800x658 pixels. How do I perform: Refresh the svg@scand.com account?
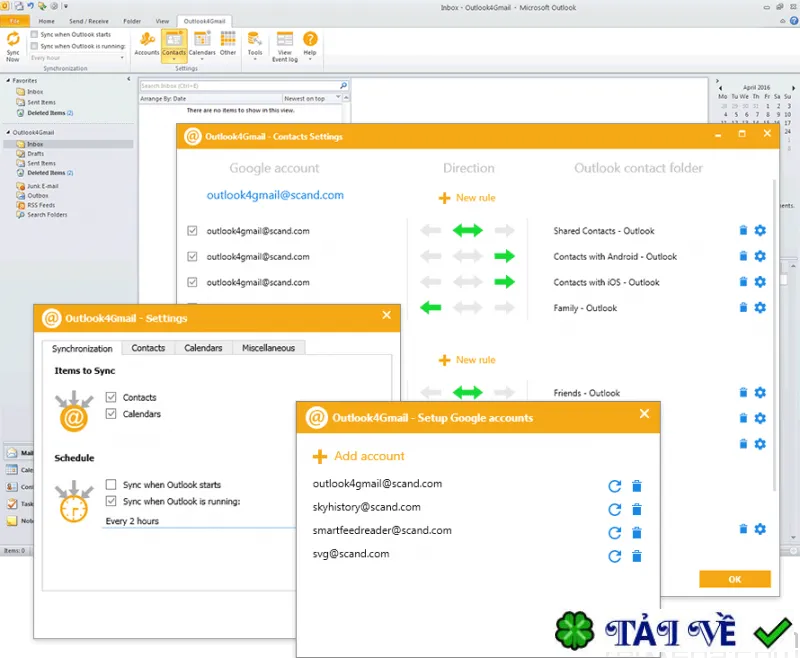(615, 556)
